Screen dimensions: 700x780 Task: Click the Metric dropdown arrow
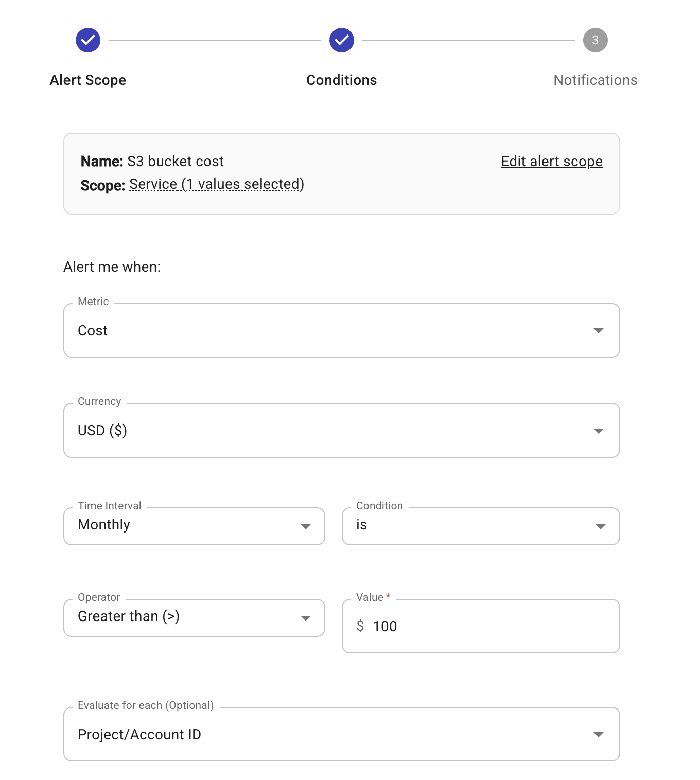click(599, 330)
